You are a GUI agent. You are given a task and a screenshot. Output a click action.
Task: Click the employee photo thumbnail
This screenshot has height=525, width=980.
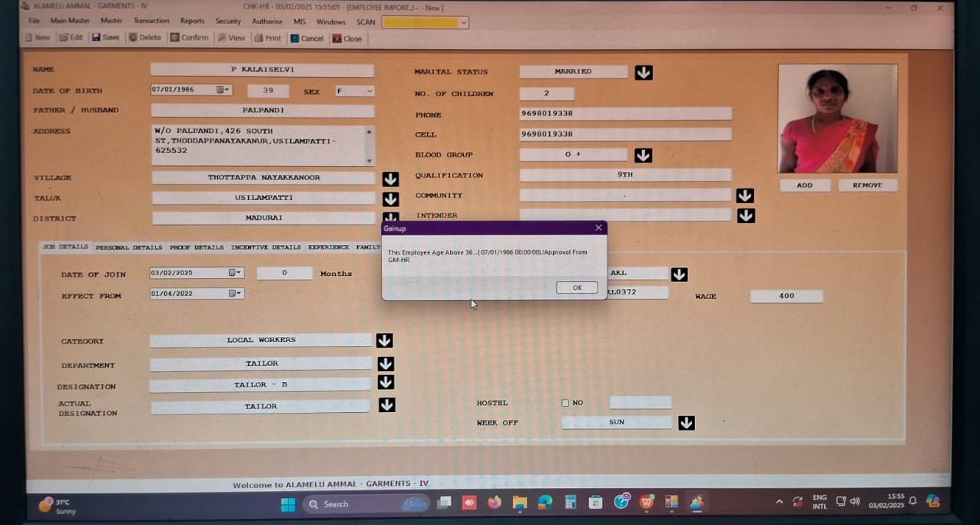click(x=837, y=118)
